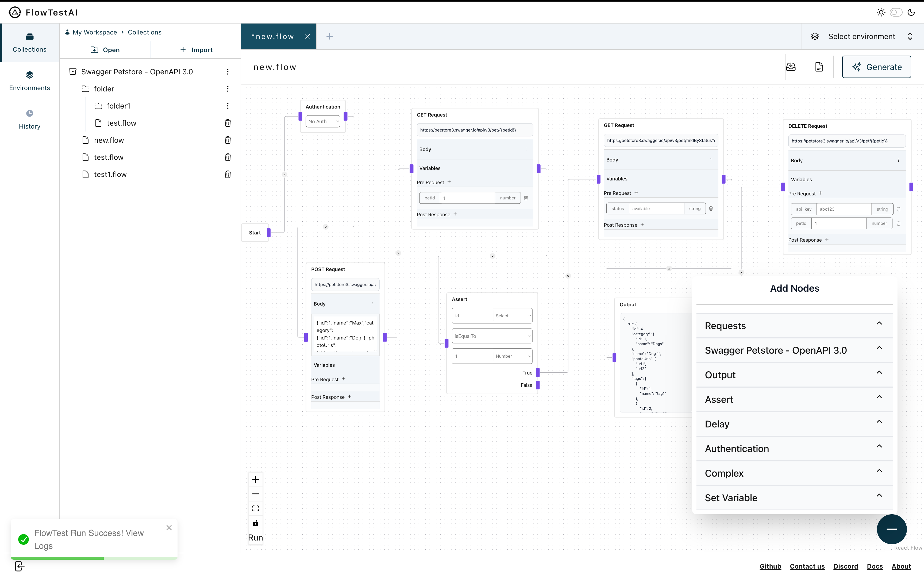The image size is (924, 579).
Task: Open the isEqualTo operator dropdown
Action: 492,336
